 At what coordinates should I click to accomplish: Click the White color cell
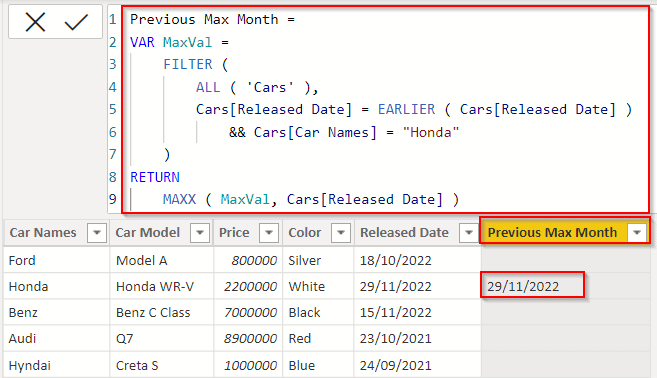(x=318, y=286)
